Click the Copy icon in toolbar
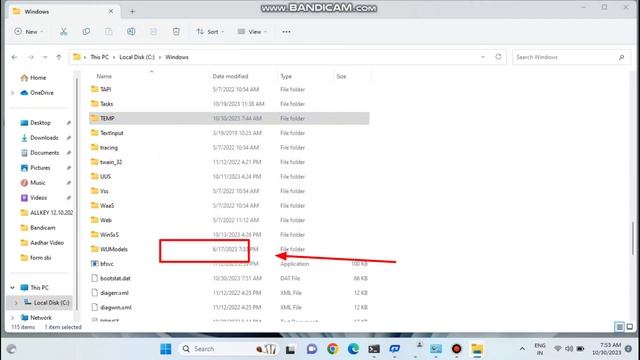Viewport: 640px width, 360px height. tap(86, 31)
